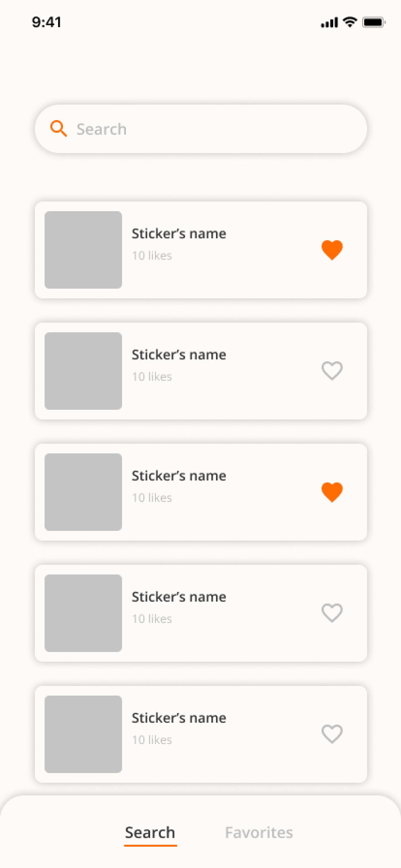Unlike the first sticker's filled heart

pyautogui.click(x=332, y=250)
